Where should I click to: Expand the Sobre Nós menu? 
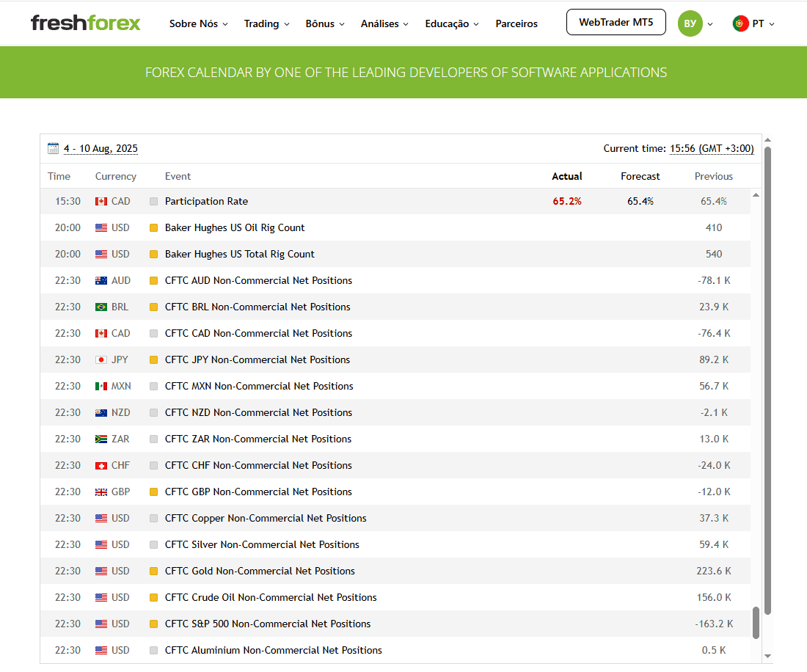(x=199, y=23)
